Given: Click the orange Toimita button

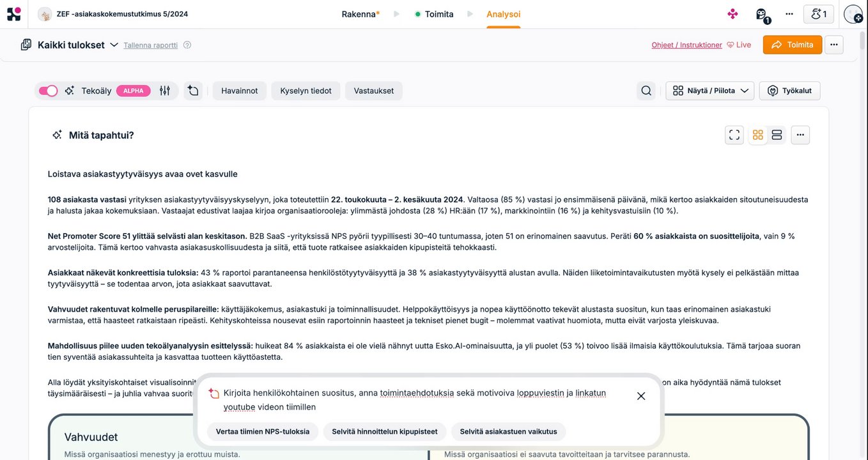Looking at the screenshot, I should click(x=793, y=45).
